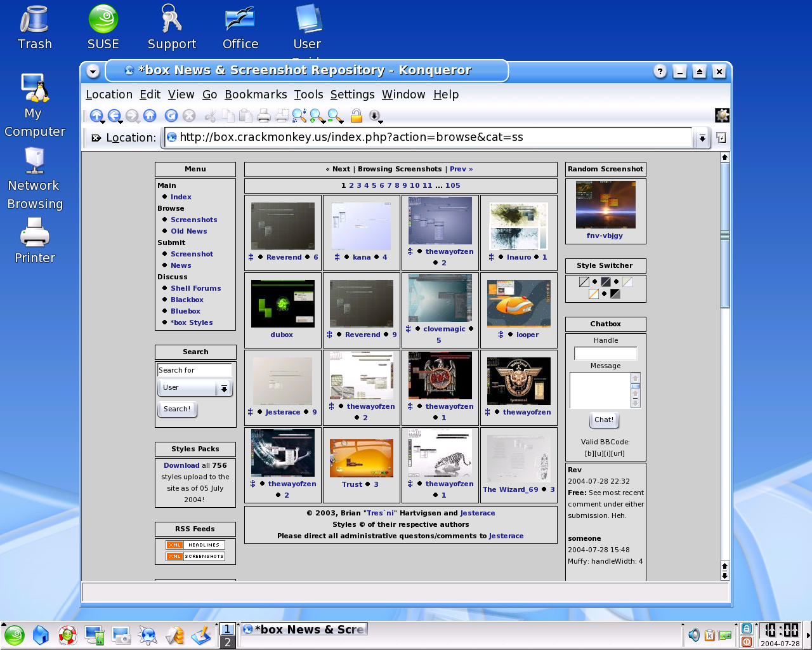Open the Tools menu
Image resolution: width=812 pixels, height=650 pixels.
pos(308,95)
